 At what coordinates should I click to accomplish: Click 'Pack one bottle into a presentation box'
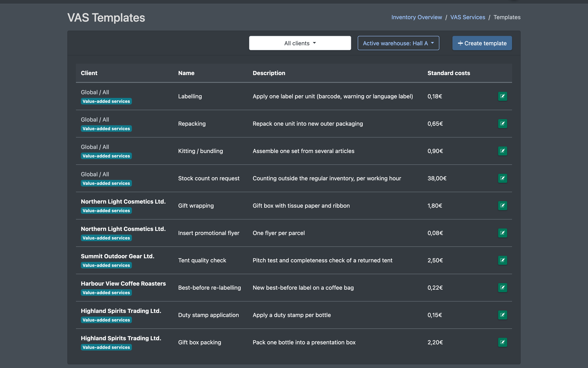(304, 342)
